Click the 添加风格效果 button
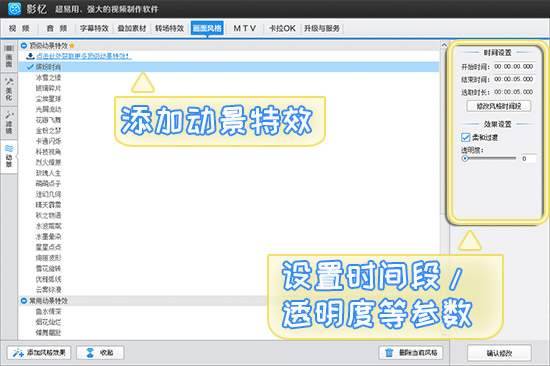Screen dimensions: 550x366 [x=39, y=353]
